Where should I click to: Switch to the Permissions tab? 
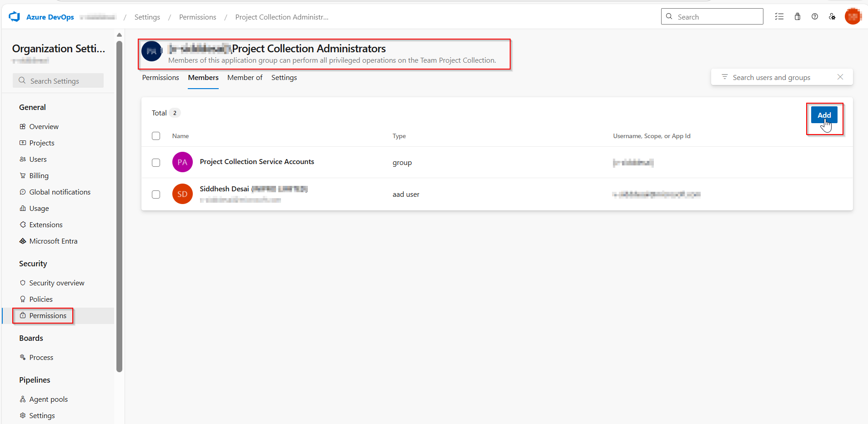(161, 78)
